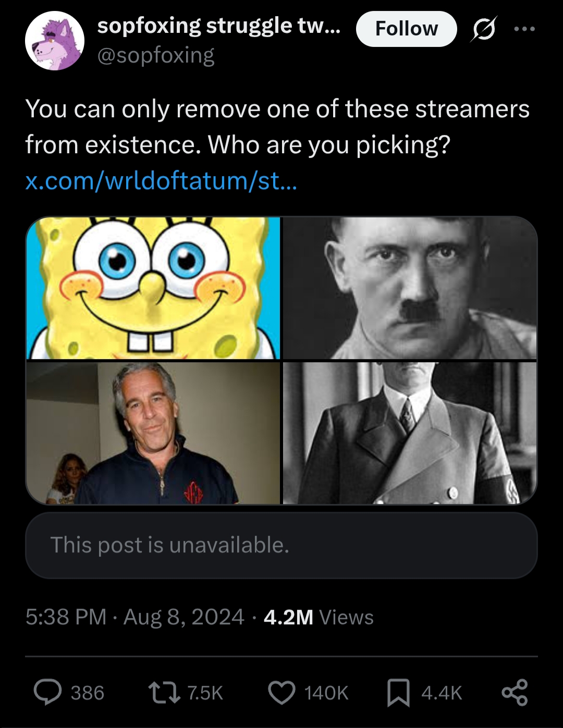Screen dimensions: 563x728
Task: Click the 'This post is unavailable' box
Action: (281, 545)
